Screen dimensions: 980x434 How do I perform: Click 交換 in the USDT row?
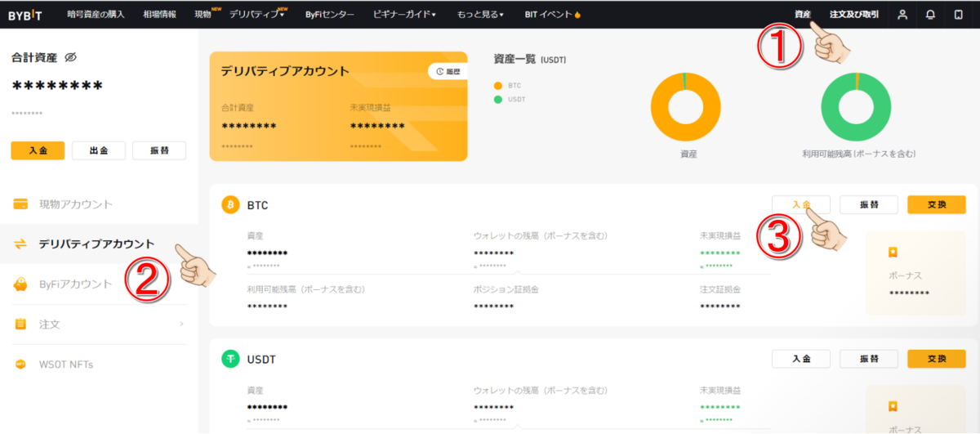[x=937, y=359]
